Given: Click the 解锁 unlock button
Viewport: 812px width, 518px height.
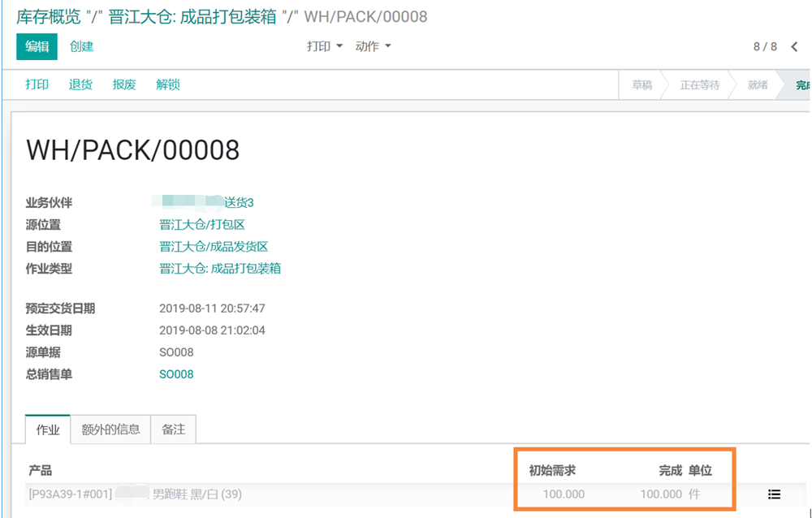Looking at the screenshot, I should [168, 84].
